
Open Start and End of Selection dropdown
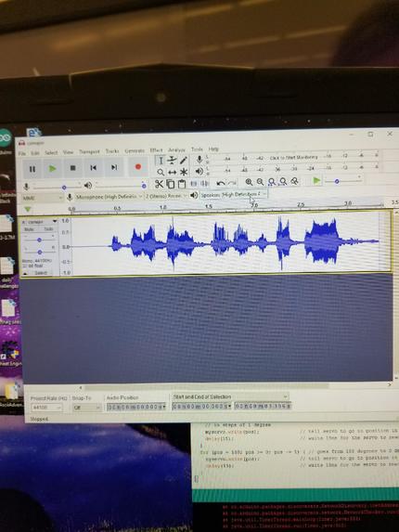click(230, 396)
